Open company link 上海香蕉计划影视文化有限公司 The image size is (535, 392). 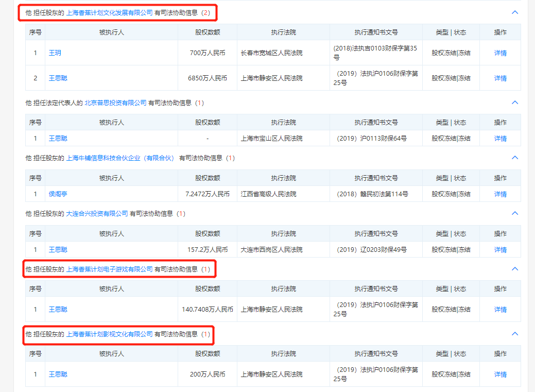(x=109, y=334)
